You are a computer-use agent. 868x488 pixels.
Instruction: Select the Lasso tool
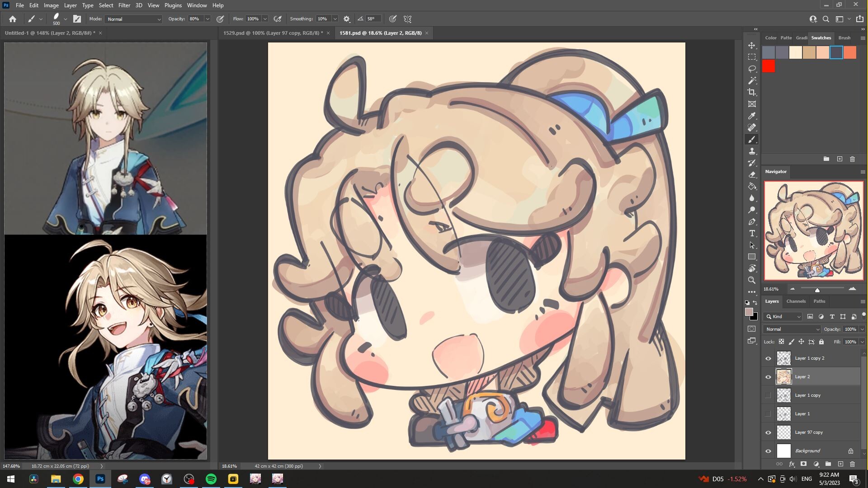tap(752, 69)
